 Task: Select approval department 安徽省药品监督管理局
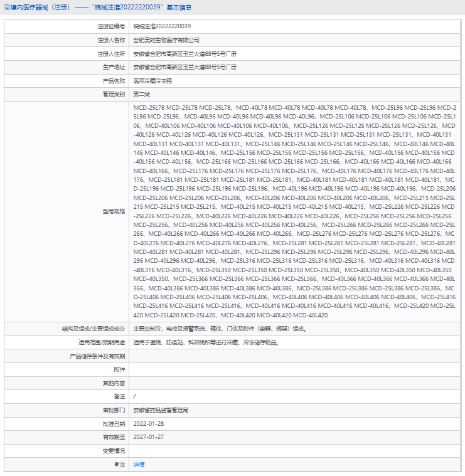point(161,410)
